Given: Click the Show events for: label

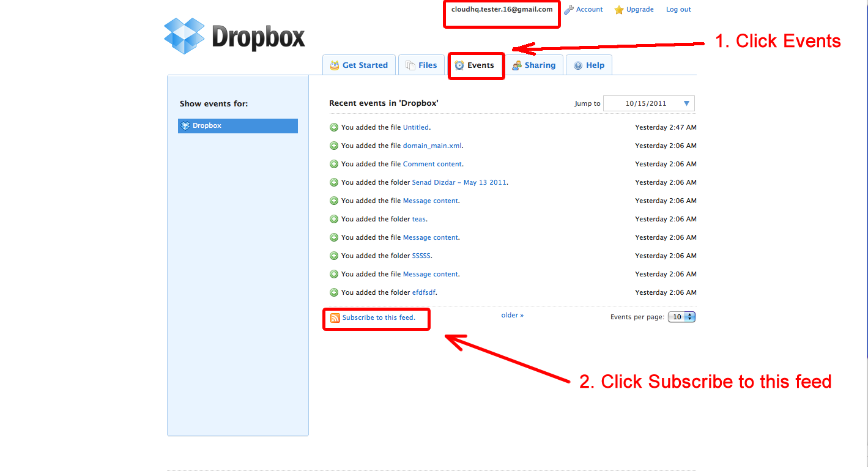Looking at the screenshot, I should [x=214, y=104].
